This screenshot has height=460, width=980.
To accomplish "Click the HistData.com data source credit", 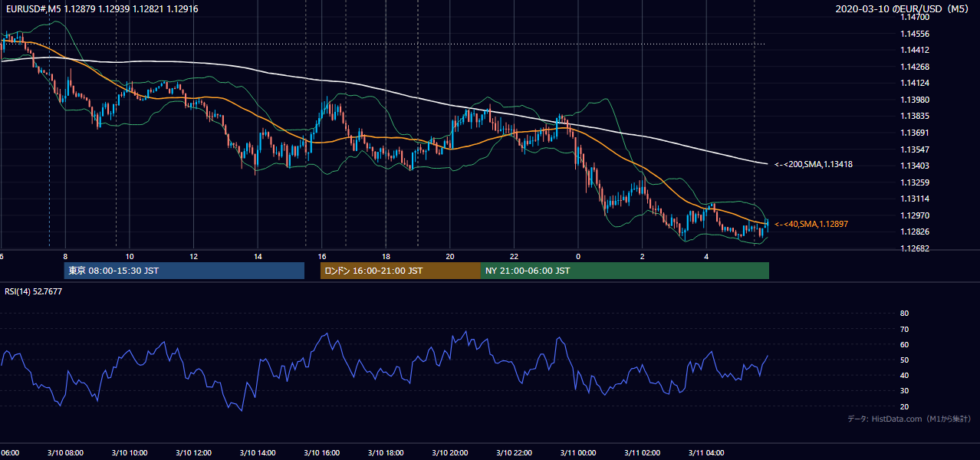I will coord(909,419).
